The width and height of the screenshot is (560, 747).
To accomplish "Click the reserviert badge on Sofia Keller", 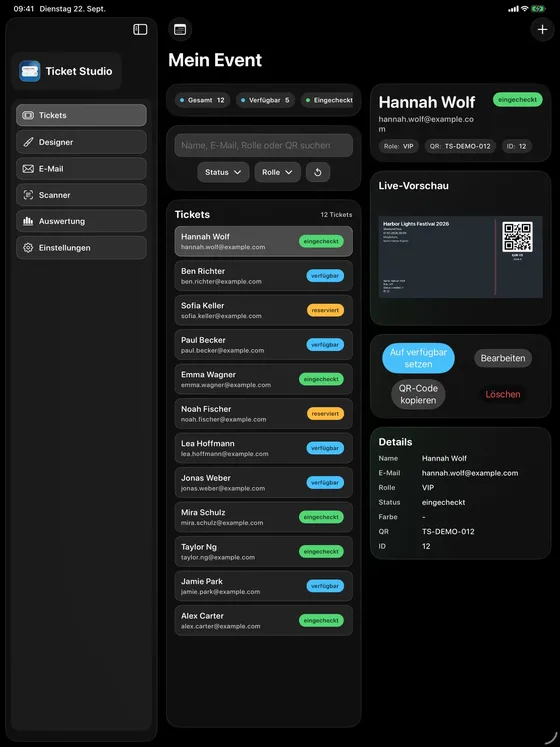I will (x=325, y=310).
